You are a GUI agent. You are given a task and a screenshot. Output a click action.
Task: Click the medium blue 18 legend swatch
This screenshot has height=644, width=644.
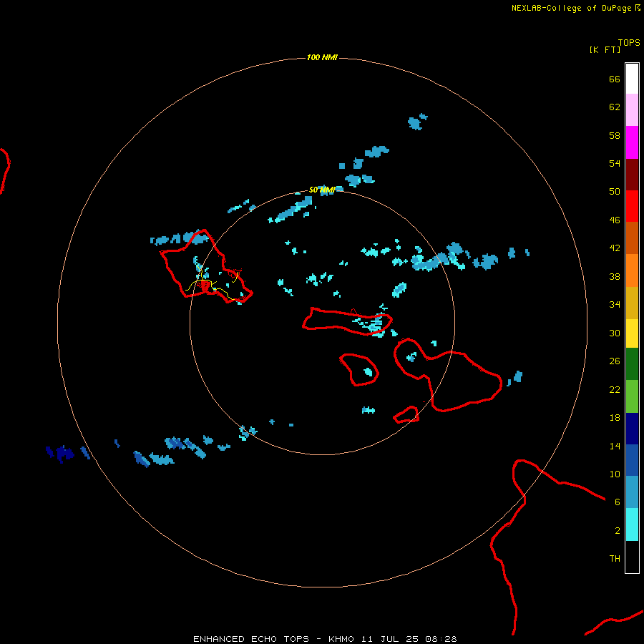click(632, 460)
